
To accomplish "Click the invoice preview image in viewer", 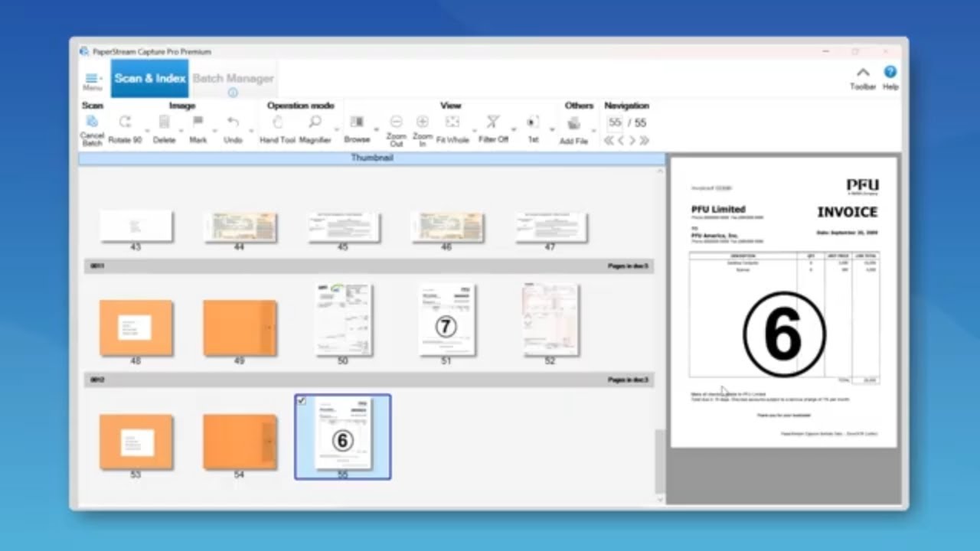I will point(783,302).
